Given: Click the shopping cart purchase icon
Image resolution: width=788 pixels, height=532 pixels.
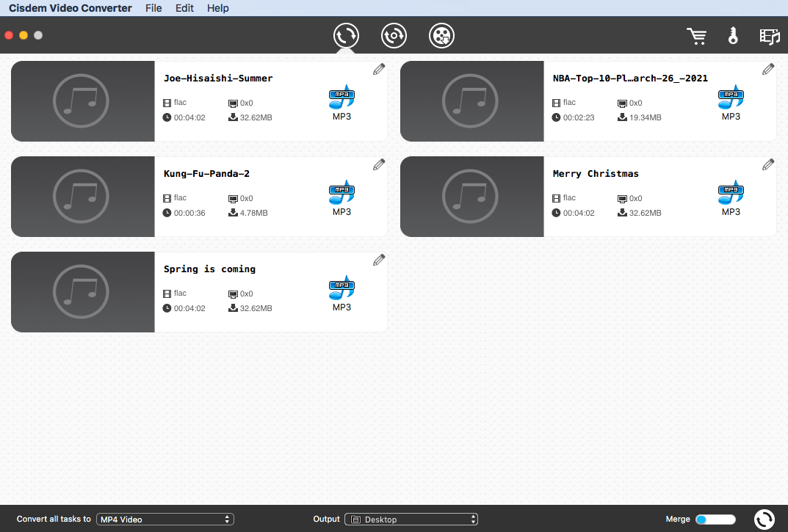Looking at the screenshot, I should [x=696, y=36].
